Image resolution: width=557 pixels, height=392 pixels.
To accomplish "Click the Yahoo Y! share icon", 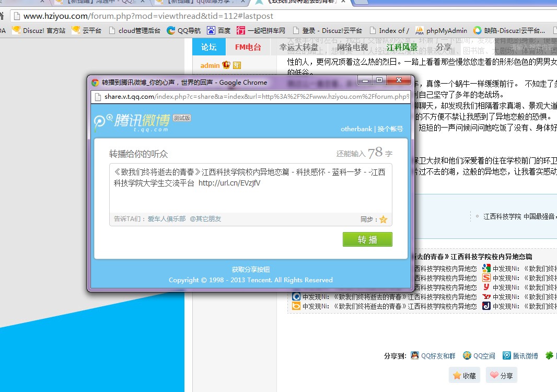I will click(486, 296).
